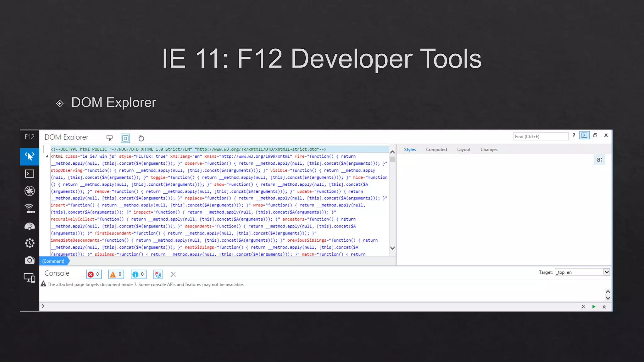
Task: Open the Debugger tool with bug icon
Action: tap(30, 191)
